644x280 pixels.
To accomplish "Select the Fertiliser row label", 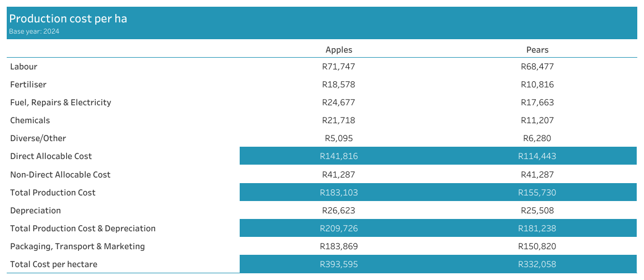I will 28,85.
